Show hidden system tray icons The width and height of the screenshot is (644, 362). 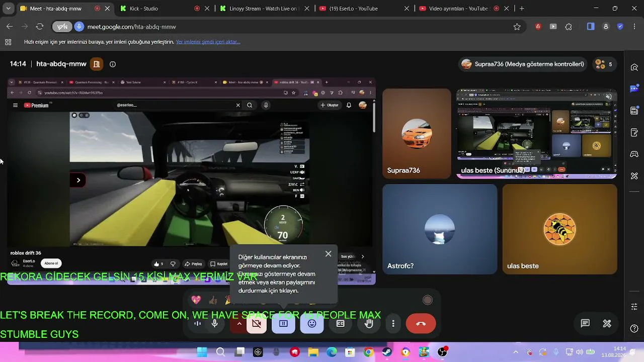tap(516, 352)
